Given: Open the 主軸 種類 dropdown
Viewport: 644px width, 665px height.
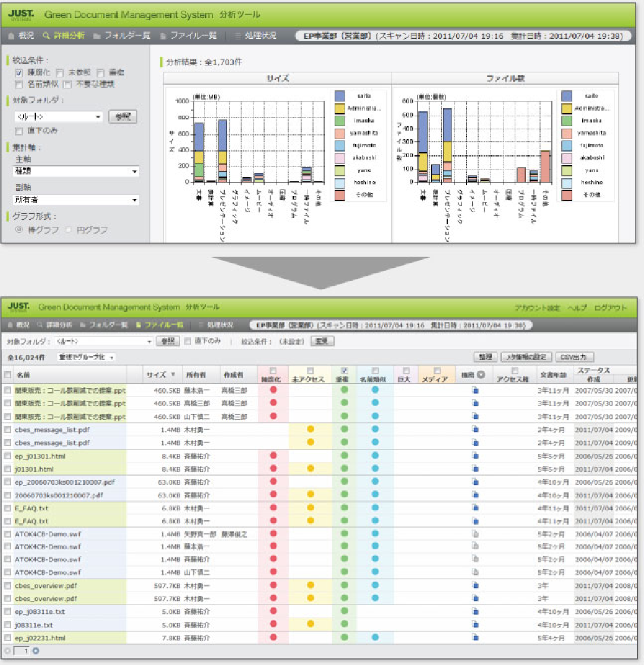Looking at the screenshot, I should pos(76,171).
